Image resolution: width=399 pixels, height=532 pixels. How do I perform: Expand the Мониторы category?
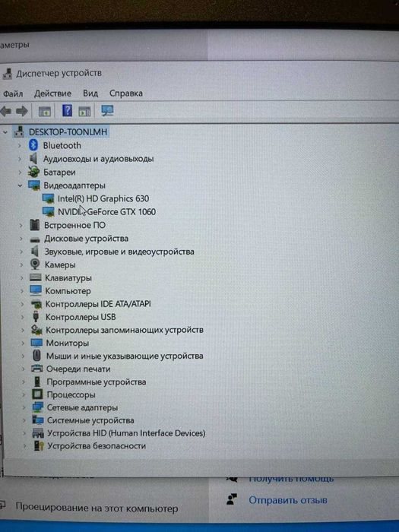(23, 343)
